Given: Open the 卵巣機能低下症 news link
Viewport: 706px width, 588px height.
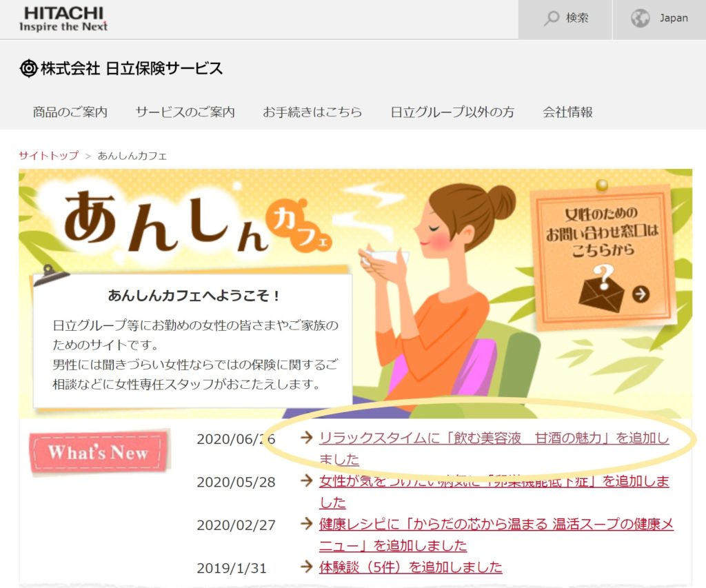Looking at the screenshot, I should click(x=493, y=481).
